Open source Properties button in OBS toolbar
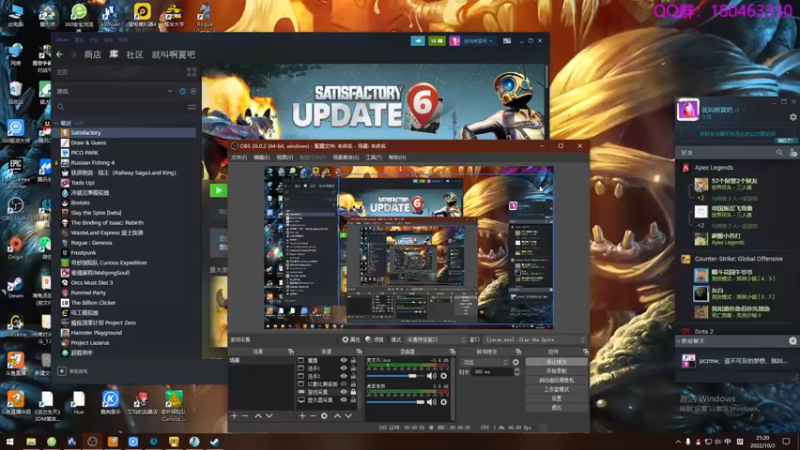Viewport: 800px width, 450px height. click(x=351, y=340)
